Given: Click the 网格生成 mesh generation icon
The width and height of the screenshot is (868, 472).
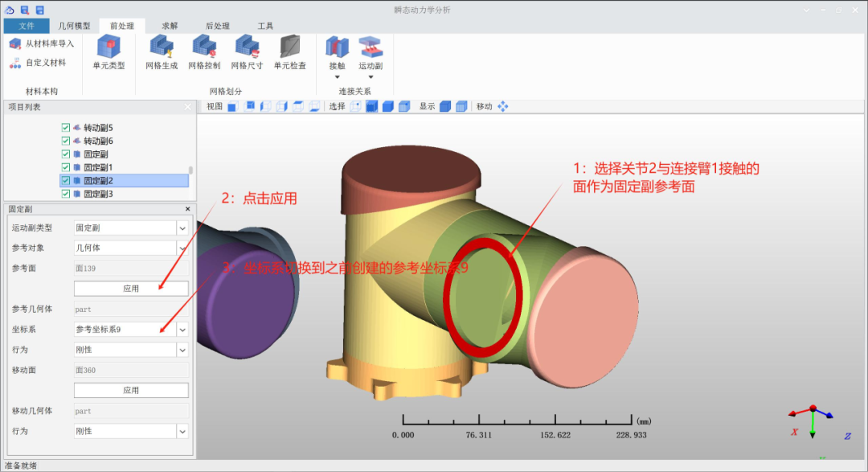Looking at the screenshot, I should (x=162, y=47).
